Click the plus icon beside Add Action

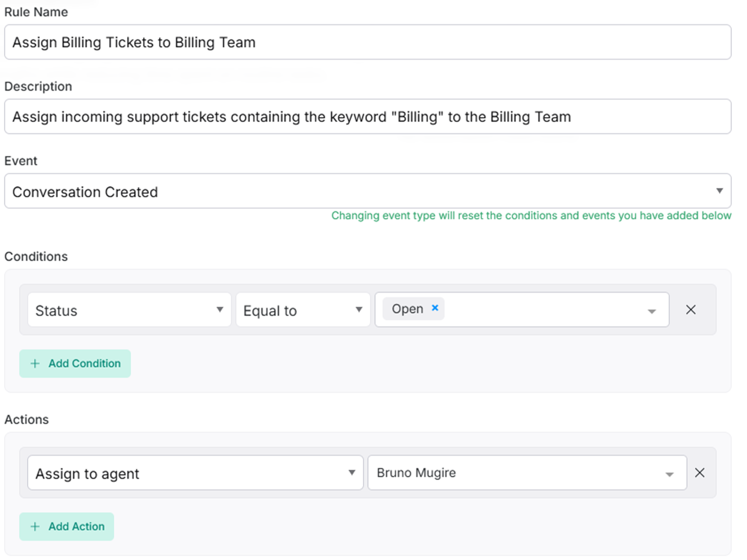pyautogui.click(x=35, y=526)
